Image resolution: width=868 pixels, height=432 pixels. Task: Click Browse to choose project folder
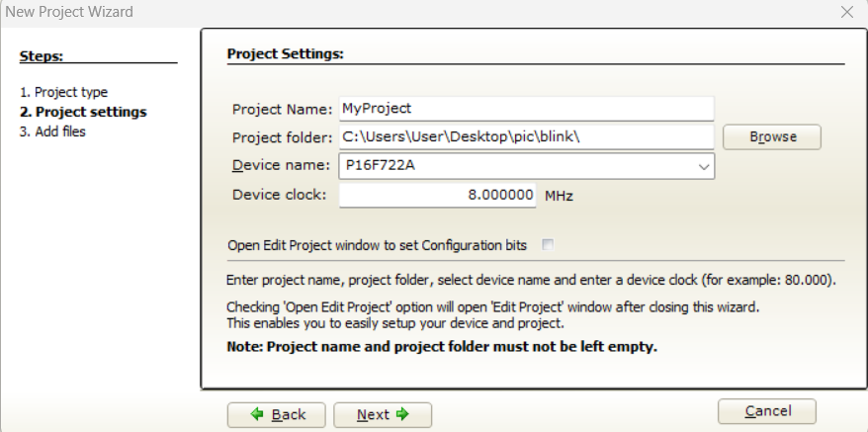click(772, 136)
